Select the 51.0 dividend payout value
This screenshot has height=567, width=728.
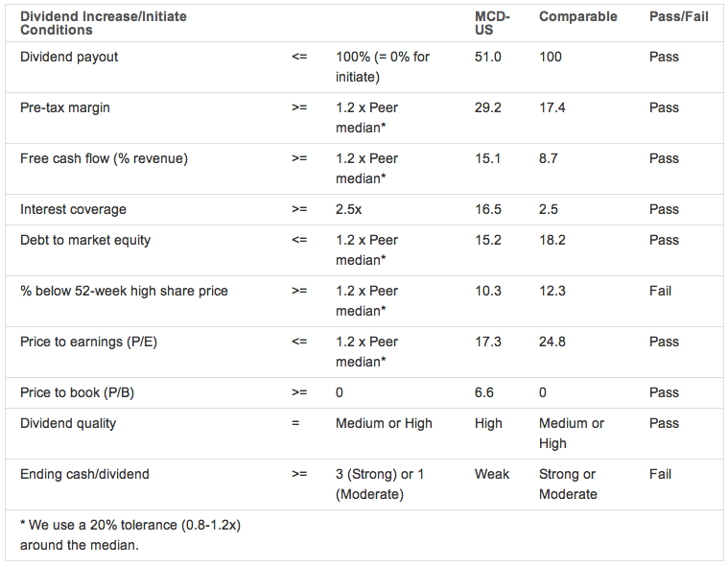[x=488, y=57]
